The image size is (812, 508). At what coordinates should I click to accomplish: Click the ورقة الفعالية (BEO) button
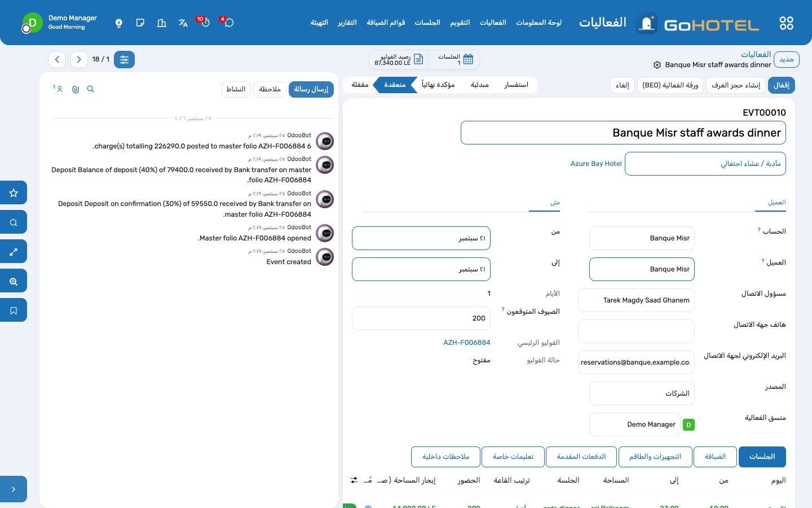670,85
